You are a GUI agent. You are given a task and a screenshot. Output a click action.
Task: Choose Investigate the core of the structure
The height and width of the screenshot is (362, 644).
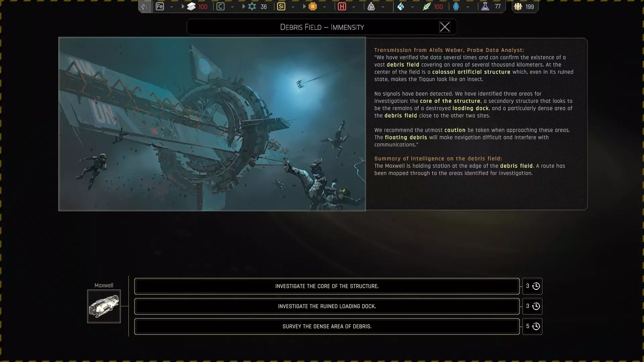click(327, 286)
